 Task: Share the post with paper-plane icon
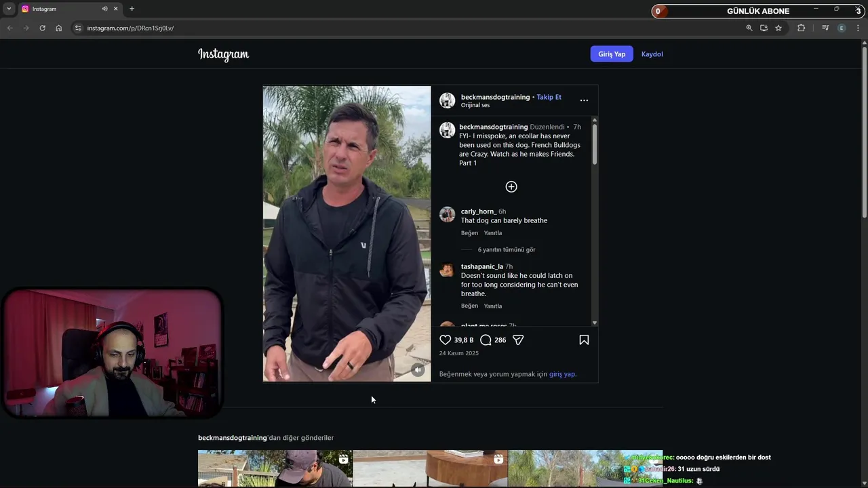pos(518,340)
